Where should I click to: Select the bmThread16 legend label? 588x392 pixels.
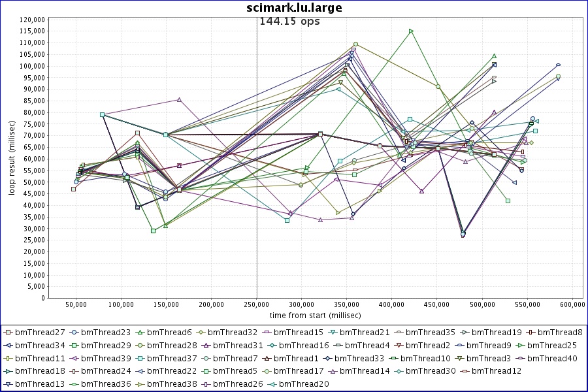click(304, 345)
